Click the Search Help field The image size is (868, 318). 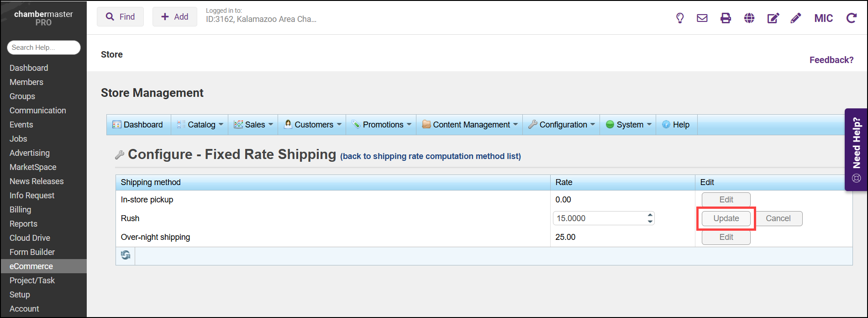[44, 48]
